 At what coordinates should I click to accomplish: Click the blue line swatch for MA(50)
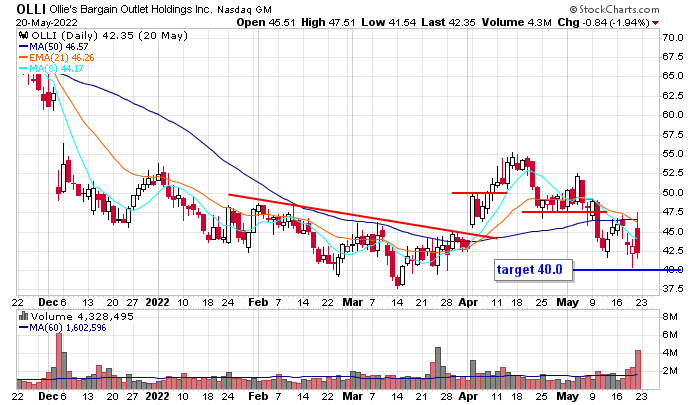tap(23, 46)
